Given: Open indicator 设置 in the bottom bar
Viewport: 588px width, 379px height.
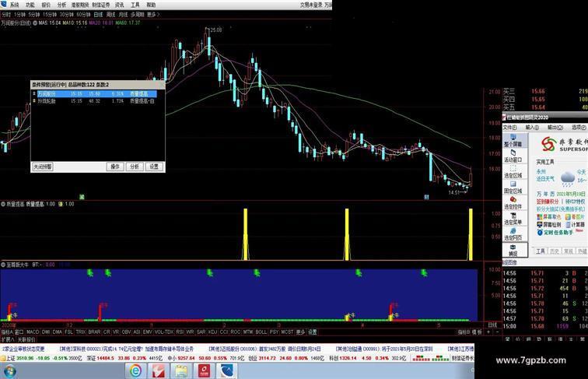Looking at the screenshot, I should click(313, 332).
